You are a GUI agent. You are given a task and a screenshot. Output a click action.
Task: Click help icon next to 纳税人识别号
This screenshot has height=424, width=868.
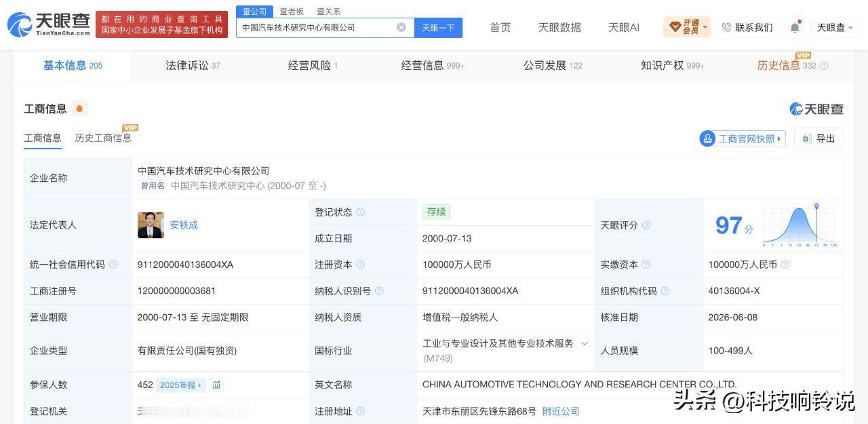point(379,291)
